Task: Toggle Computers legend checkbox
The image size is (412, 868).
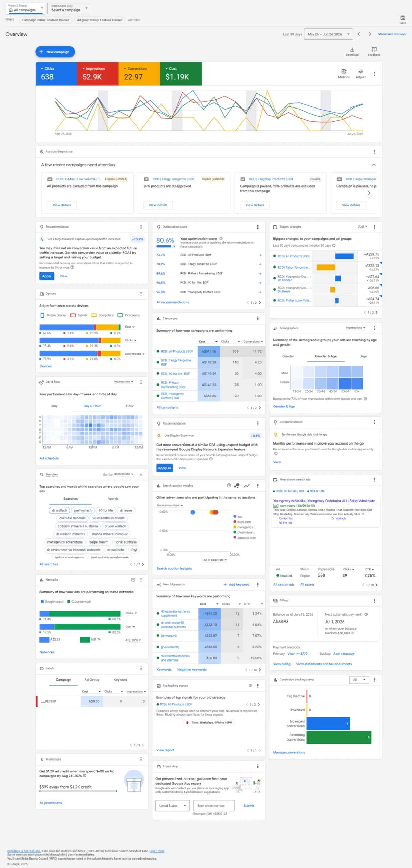Action: coord(94,315)
